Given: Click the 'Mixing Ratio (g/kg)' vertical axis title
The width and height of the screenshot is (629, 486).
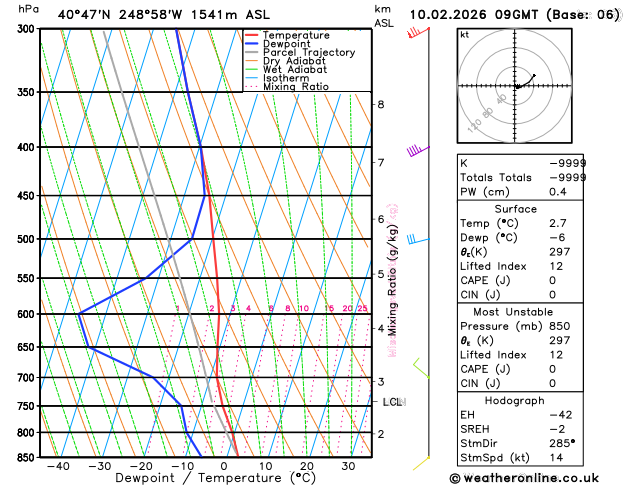Looking at the screenshot, I should pyautogui.click(x=392, y=280).
